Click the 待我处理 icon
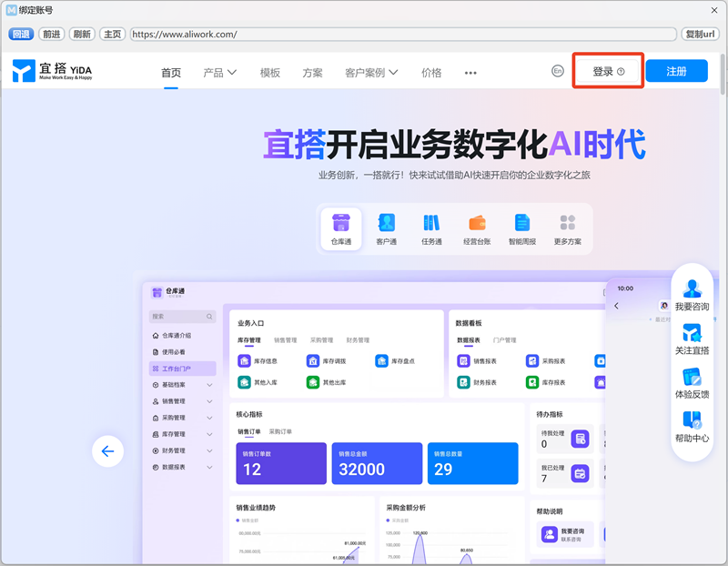The width and height of the screenshot is (728, 566). 580,439
